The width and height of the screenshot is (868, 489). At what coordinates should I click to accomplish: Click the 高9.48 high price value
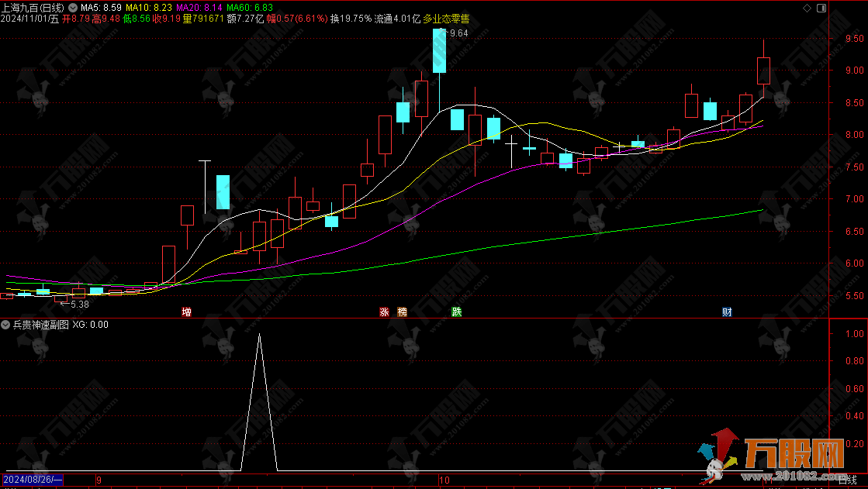tap(105, 19)
